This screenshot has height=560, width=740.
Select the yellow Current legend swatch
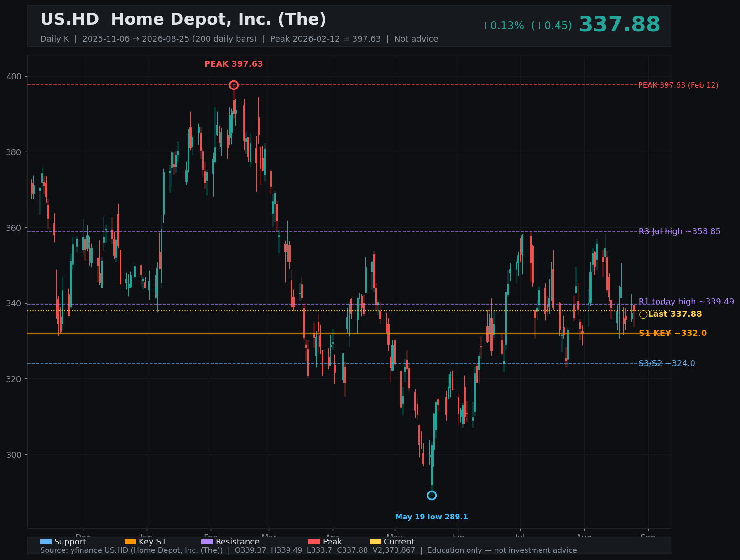(375, 542)
